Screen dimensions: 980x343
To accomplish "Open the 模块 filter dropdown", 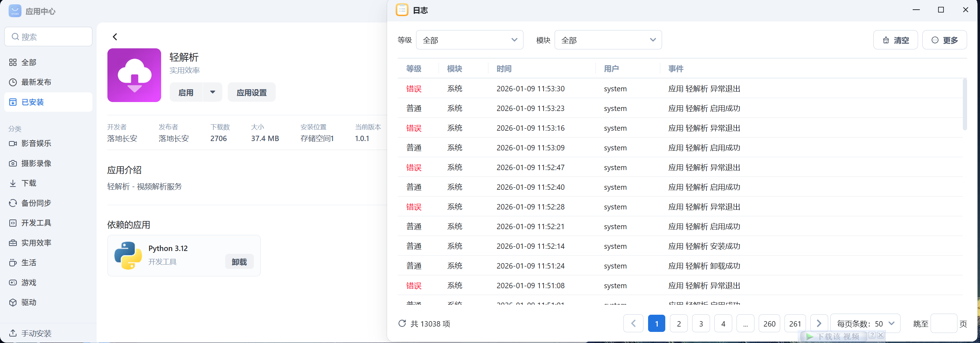I will coord(608,39).
